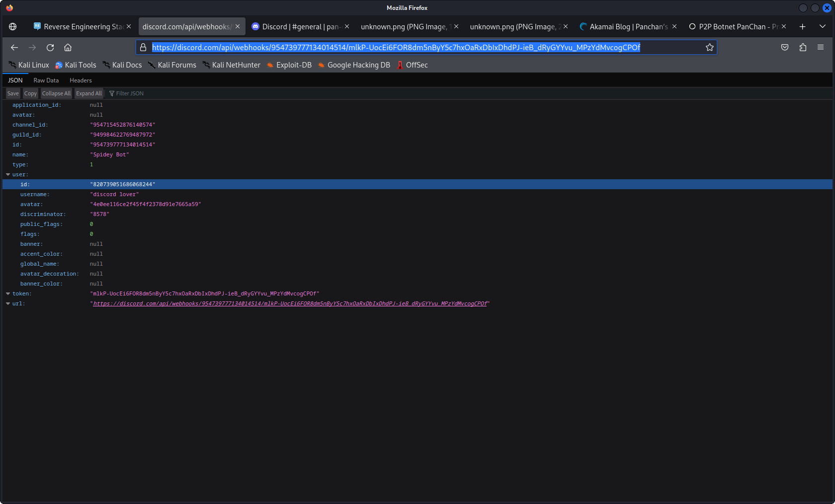This screenshot has height=504, width=835.
Task: Select the global_name null row
Action: [417, 264]
